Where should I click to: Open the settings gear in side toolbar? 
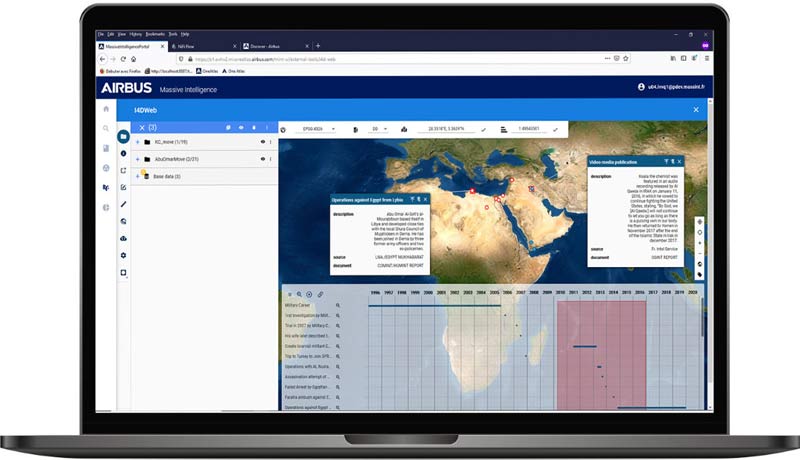coord(123,256)
